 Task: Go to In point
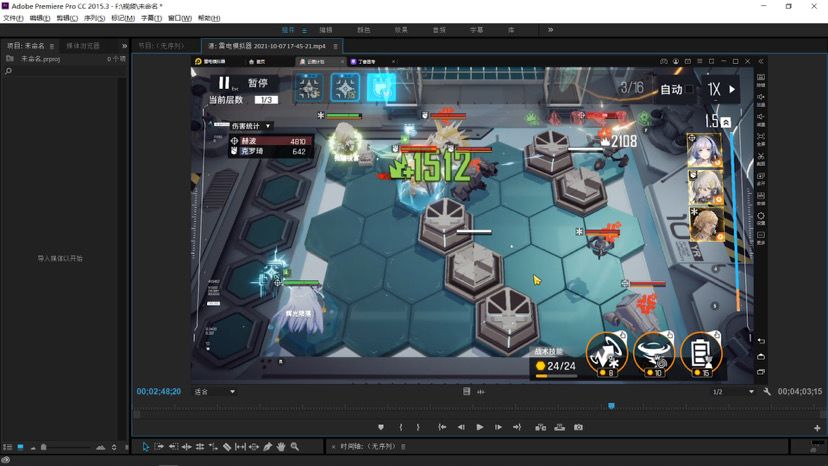click(x=442, y=427)
